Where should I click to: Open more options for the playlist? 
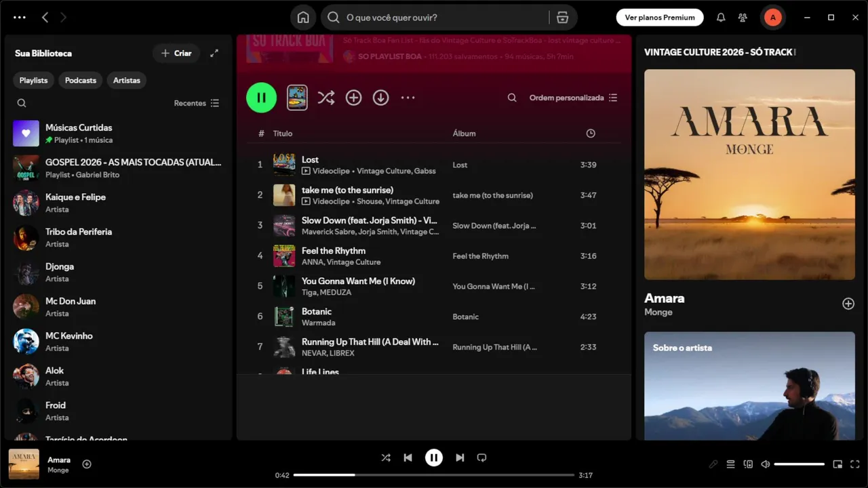click(408, 98)
